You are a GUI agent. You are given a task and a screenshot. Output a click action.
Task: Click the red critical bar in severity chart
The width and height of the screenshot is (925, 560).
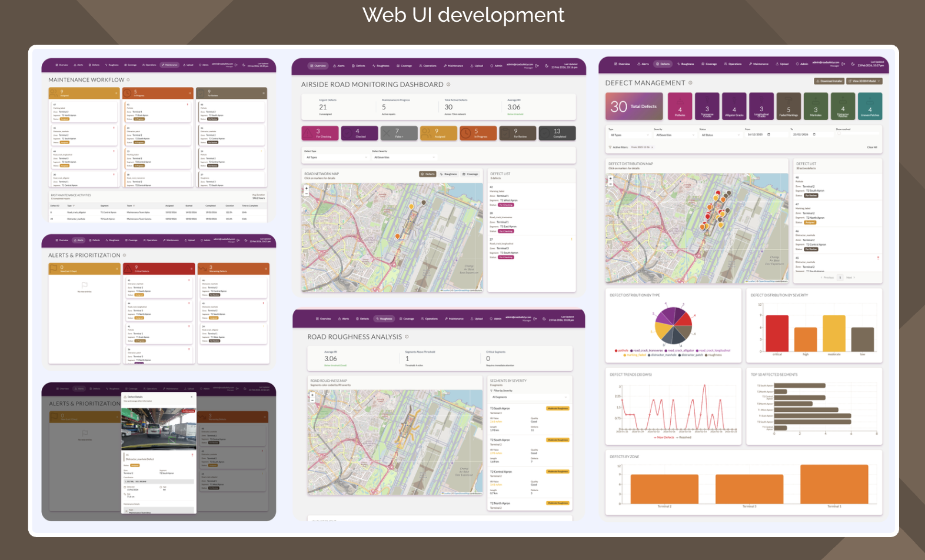(777, 334)
